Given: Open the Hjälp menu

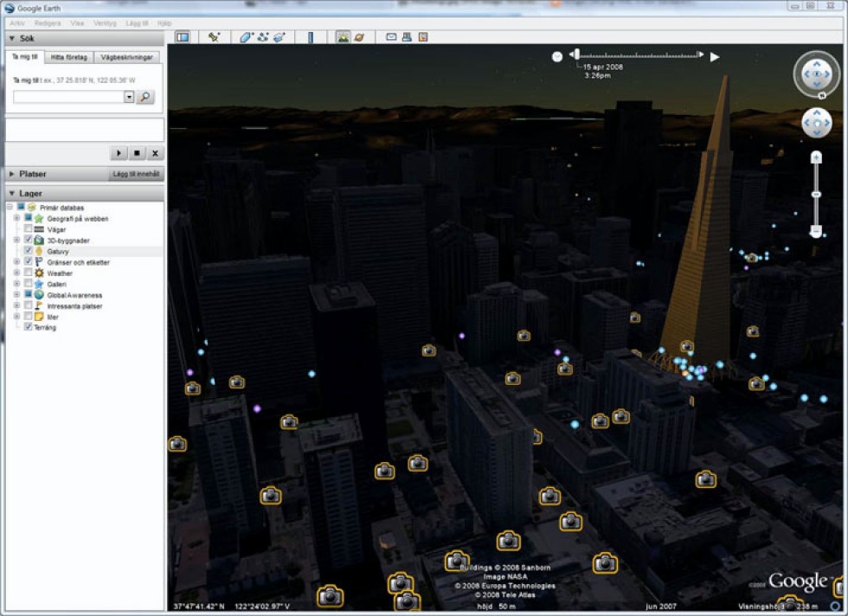Looking at the screenshot, I should 164,23.
